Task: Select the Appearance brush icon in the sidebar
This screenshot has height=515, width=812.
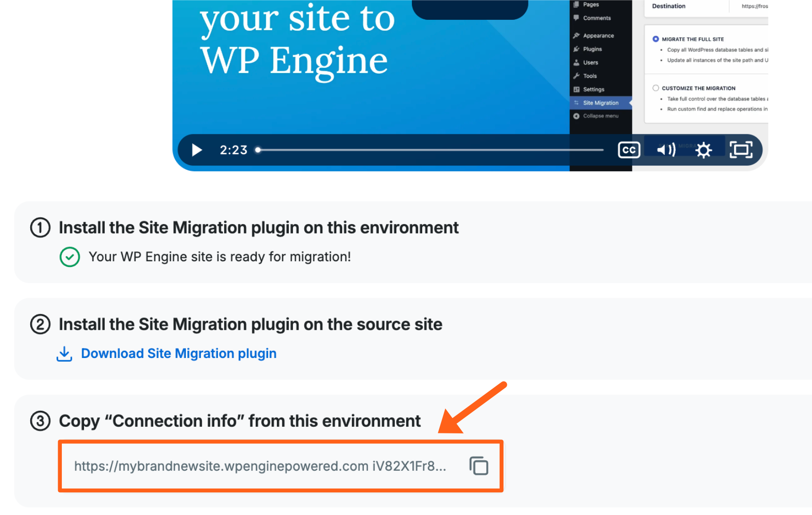Action: pyautogui.click(x=577, y=35)
